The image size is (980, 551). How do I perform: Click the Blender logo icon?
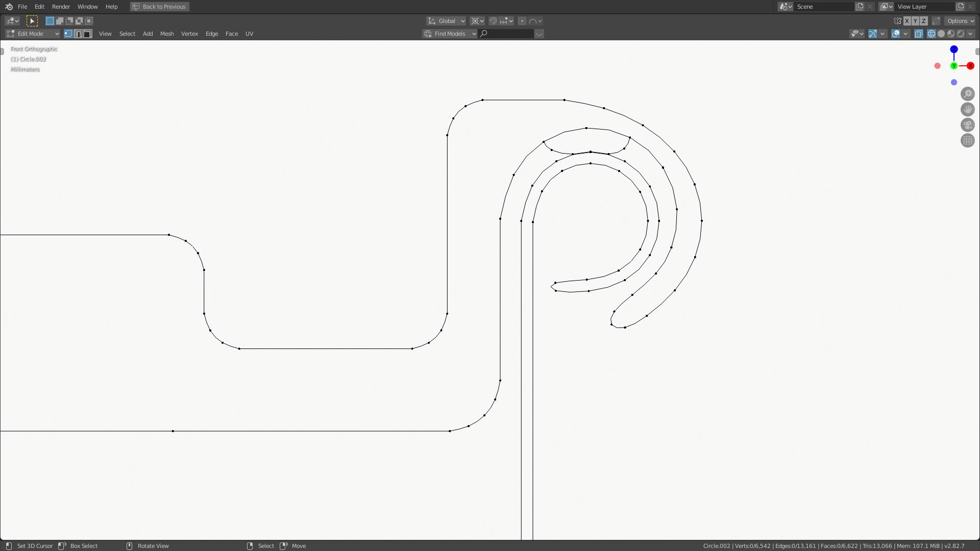(x=9, y=7)
